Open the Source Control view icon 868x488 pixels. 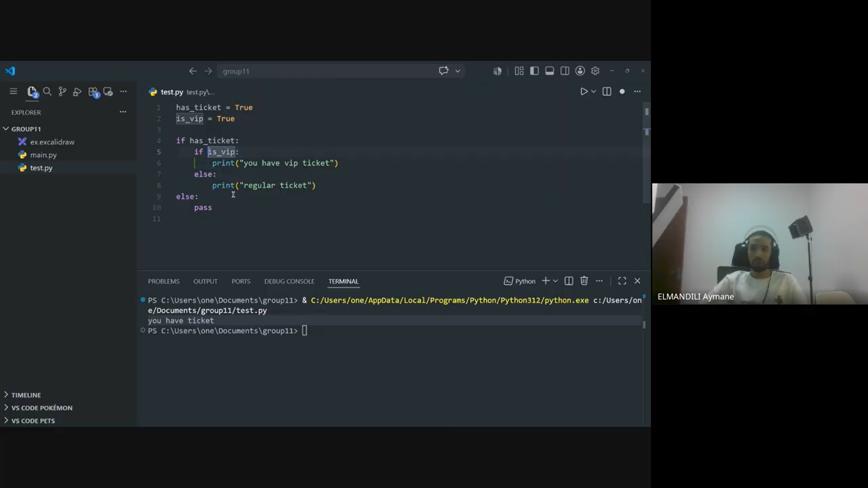click(62, 92)
